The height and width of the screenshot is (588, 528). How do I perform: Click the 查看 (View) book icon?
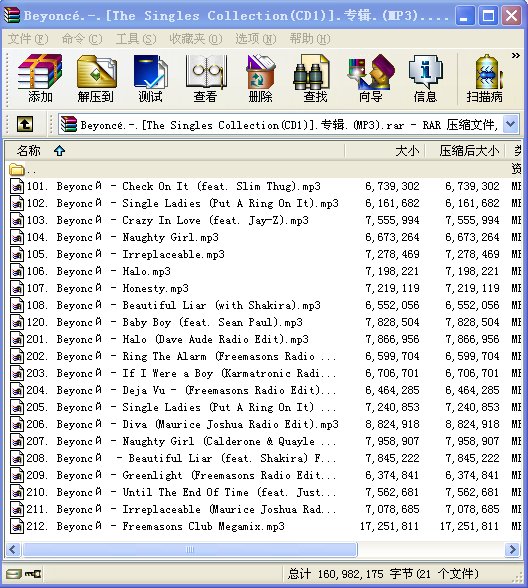pos(206,79)
